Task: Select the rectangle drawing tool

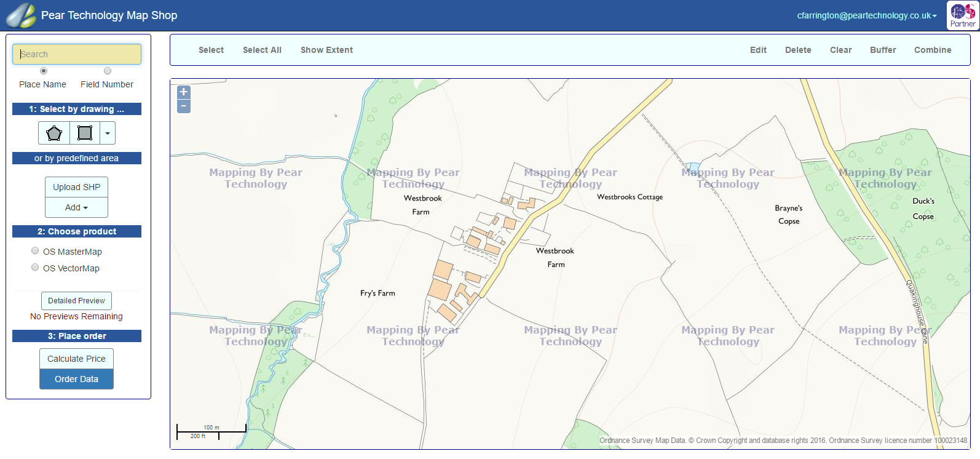Action: (x=85, y=133)
